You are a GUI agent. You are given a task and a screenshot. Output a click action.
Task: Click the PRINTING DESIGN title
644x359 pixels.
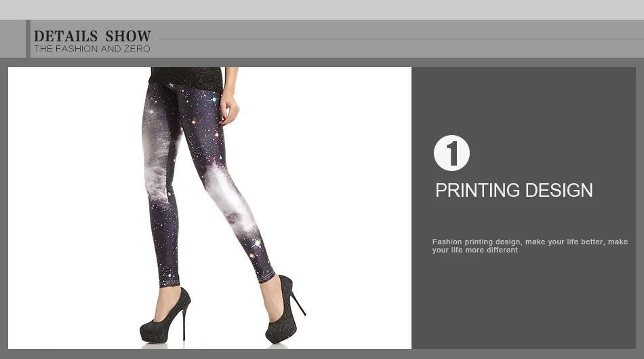click(x=514, y=191)
